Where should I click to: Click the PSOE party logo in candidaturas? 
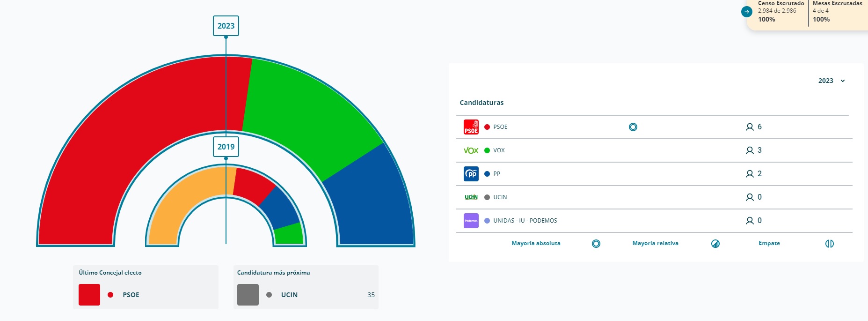click(x=471, y=127)
